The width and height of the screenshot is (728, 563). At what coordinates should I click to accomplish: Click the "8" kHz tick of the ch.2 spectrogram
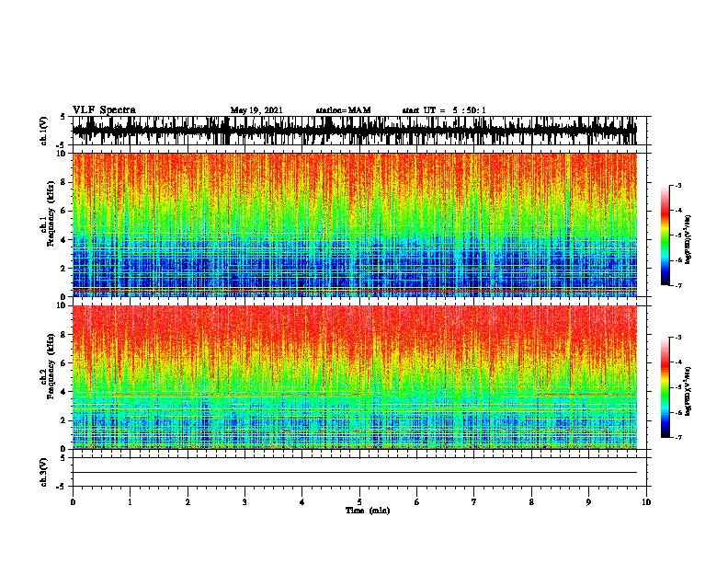point(63,335)
